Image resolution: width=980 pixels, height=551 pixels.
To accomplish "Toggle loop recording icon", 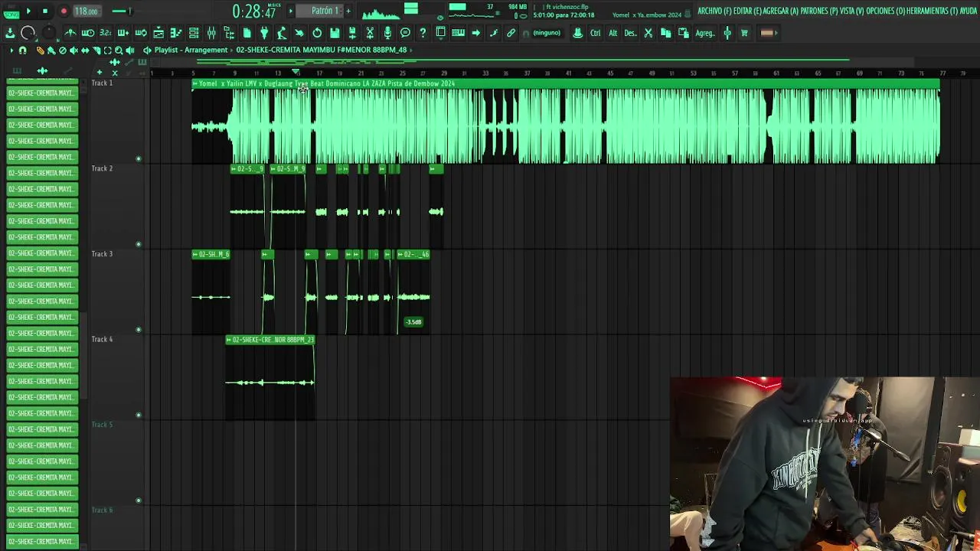I will click(141, 33).
